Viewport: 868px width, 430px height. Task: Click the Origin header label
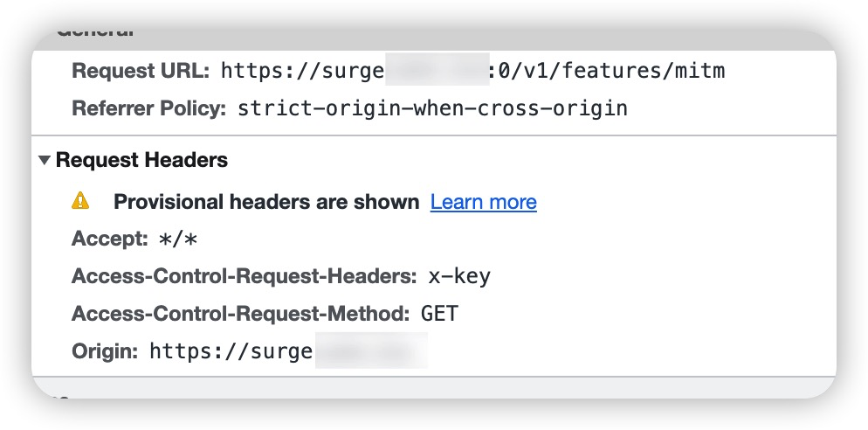pos(105,350)
